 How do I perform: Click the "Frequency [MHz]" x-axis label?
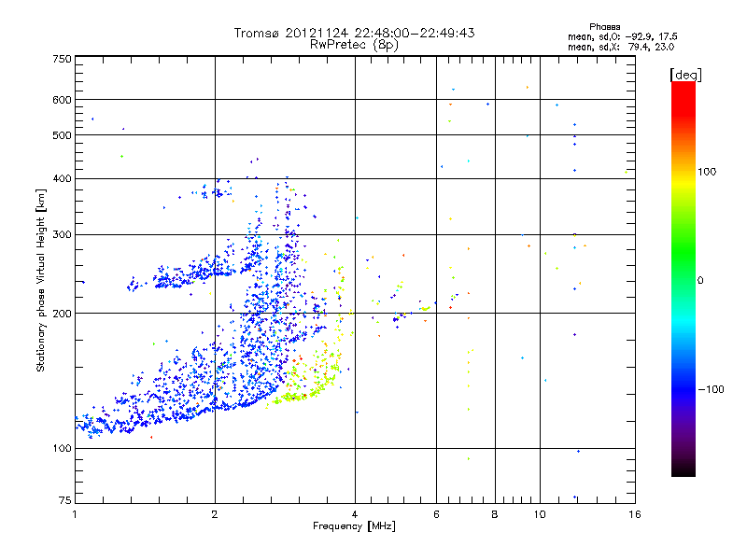click(354, 526)
